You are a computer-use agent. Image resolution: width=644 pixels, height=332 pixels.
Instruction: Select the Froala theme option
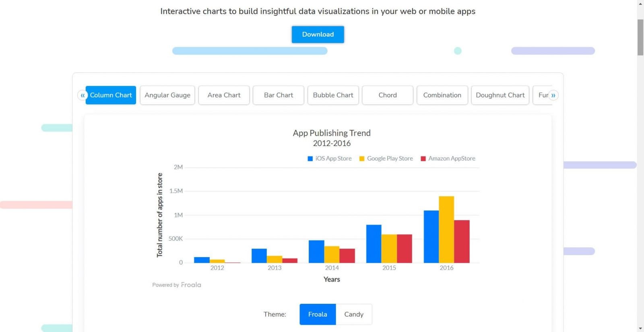(x=318, y=314)
